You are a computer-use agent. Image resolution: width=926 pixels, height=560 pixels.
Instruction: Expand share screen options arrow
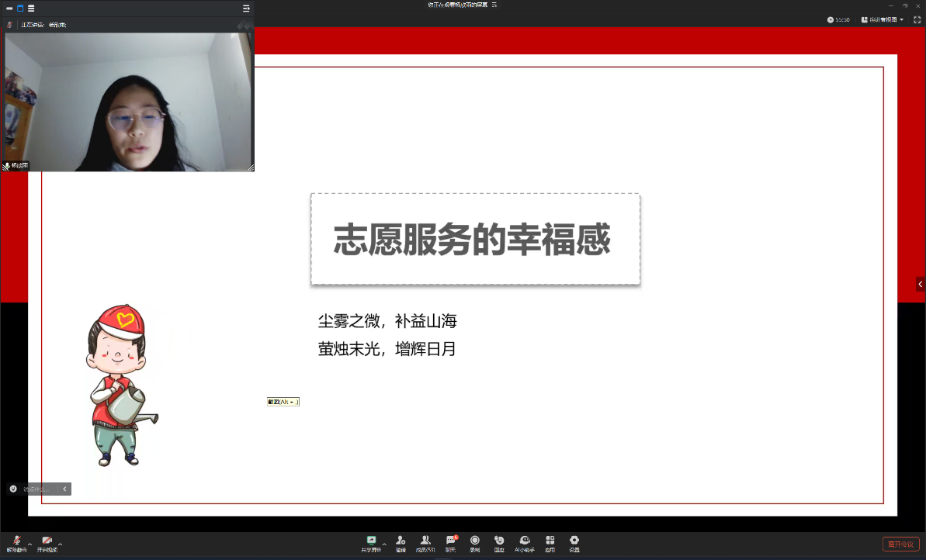click(383, 544)
